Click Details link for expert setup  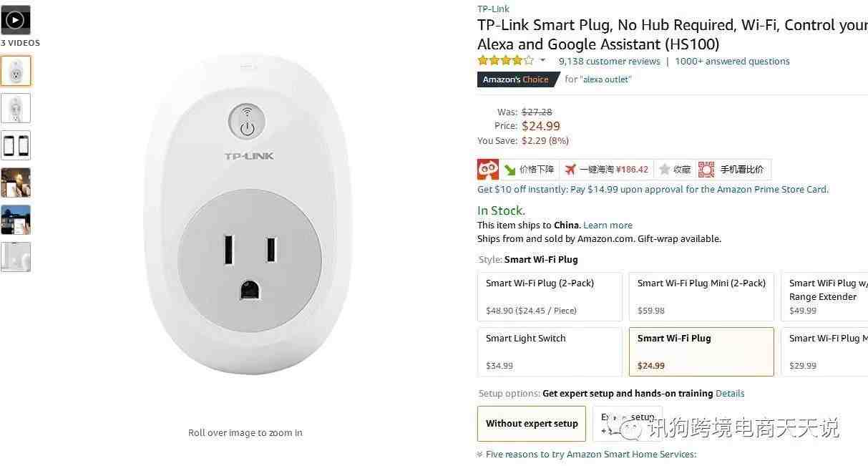click(x=730, y=393)
